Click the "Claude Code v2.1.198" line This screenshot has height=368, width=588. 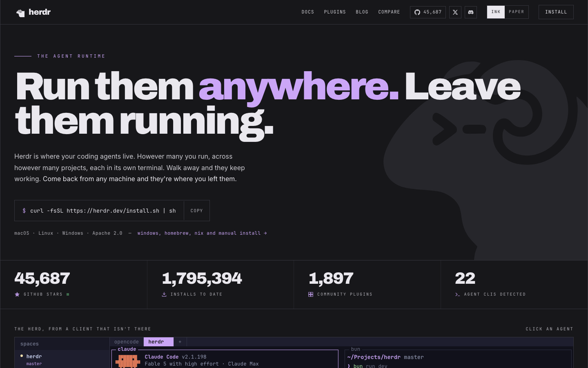pos(176,357)
